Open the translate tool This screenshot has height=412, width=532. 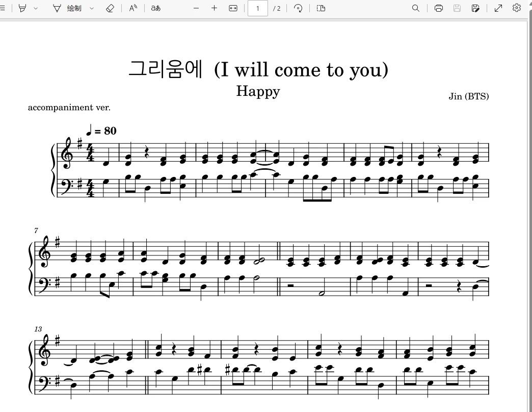[156, 8]
